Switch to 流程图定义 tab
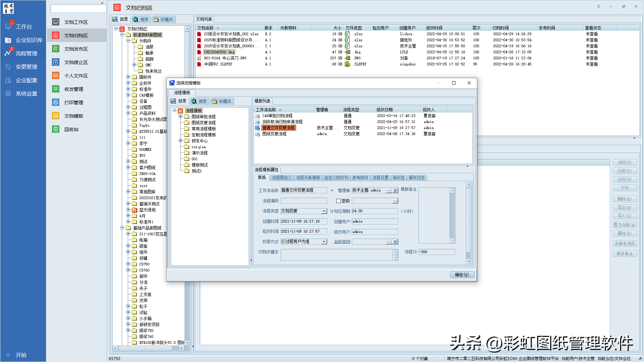Viewport: 644px width, 362px height. [x=282, y=178]
